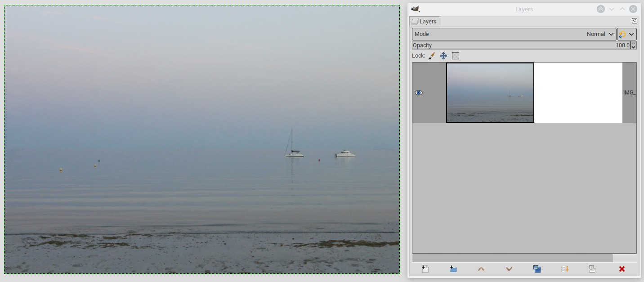Close the Layers dialog window
This screenshot has width=644, height=282.
pos(633,9)
